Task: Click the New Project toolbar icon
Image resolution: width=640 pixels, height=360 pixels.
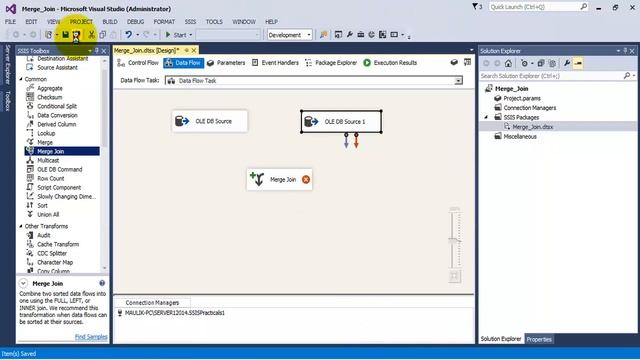Action: (x=49, y=35)
